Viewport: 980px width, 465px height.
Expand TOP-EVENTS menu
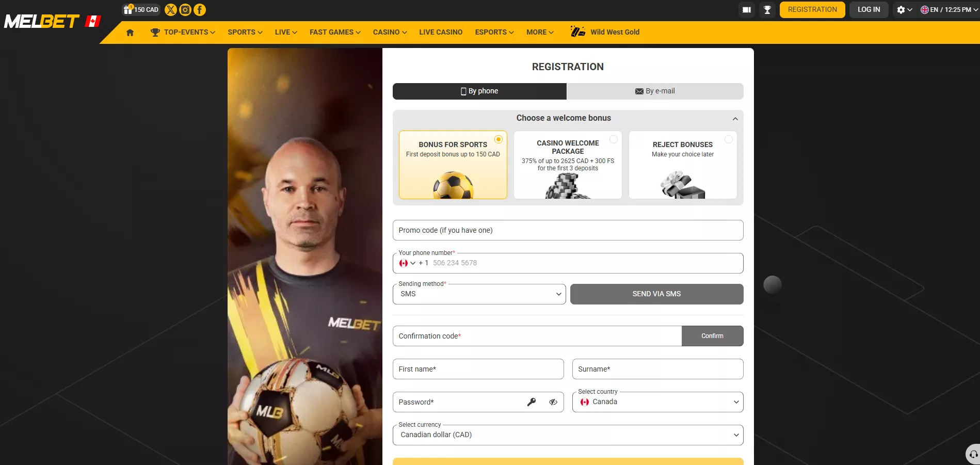(183, 32)
